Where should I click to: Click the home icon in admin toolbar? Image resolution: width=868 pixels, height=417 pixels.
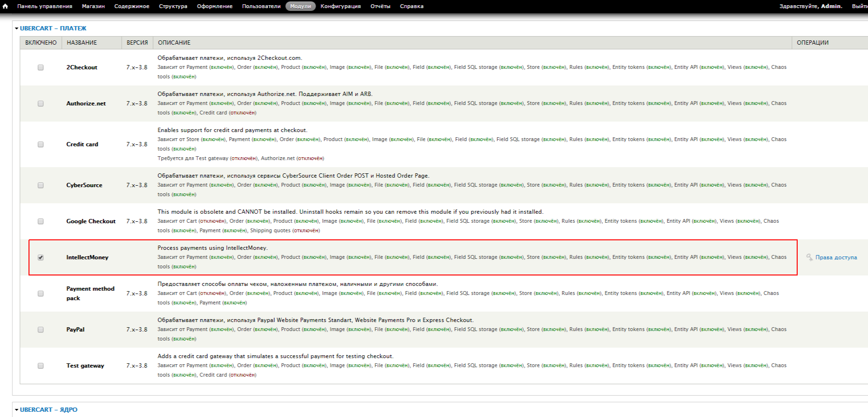coord(5,6)
